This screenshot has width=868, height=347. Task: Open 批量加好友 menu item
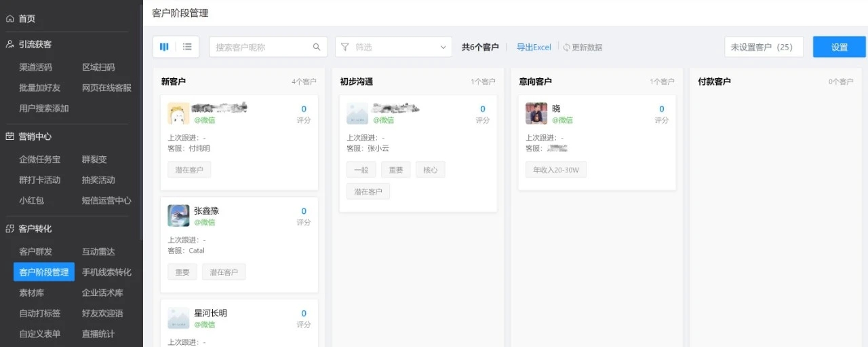tap(39, 88)
